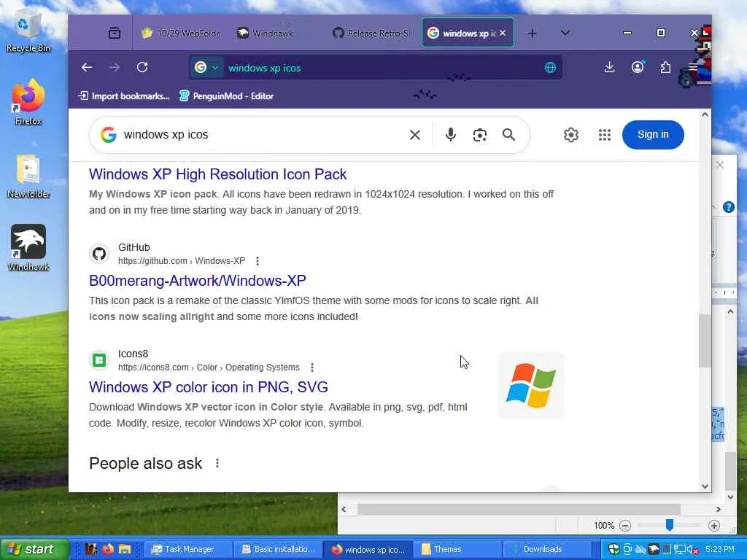This screenshot has width=747, height=560.
Task: Open People also ask options menu
Action: coord(217,463)
